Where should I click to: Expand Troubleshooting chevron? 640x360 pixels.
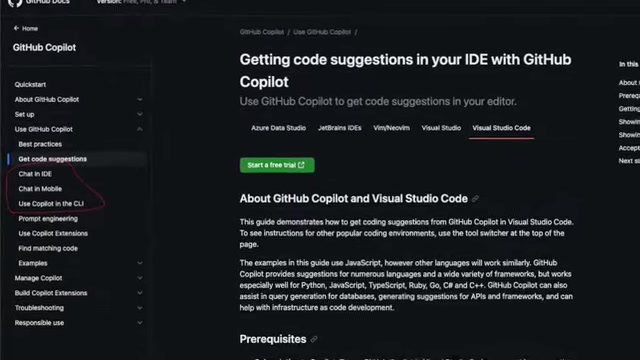pos(140,308)
